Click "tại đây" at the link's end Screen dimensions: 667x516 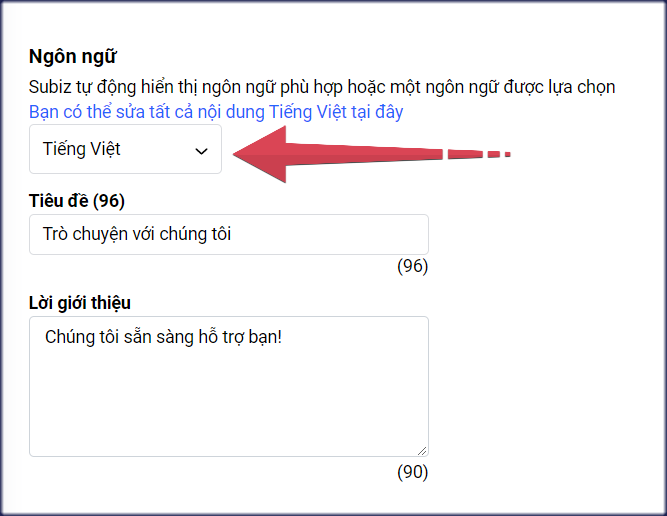[375, 112]
